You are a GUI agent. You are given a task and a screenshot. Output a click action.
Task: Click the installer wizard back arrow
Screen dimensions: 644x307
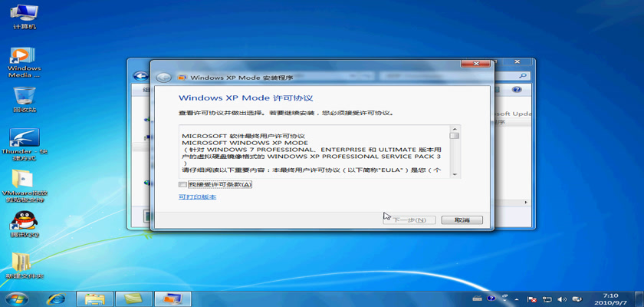pos(163,78)
